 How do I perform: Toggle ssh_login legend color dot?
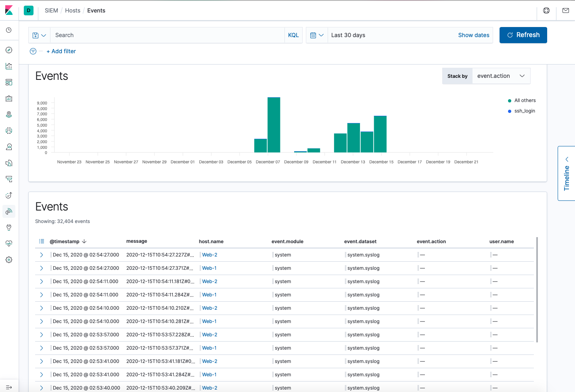[x=509, y=111]
